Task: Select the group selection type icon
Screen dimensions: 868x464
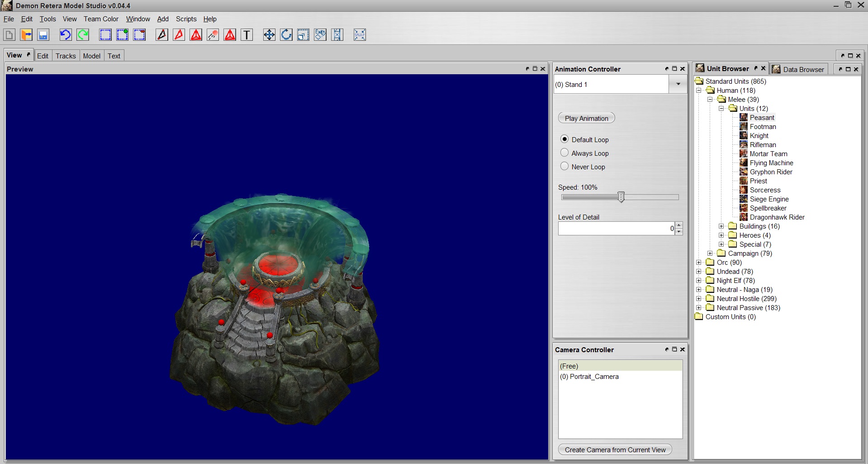Action: point(196,35)
